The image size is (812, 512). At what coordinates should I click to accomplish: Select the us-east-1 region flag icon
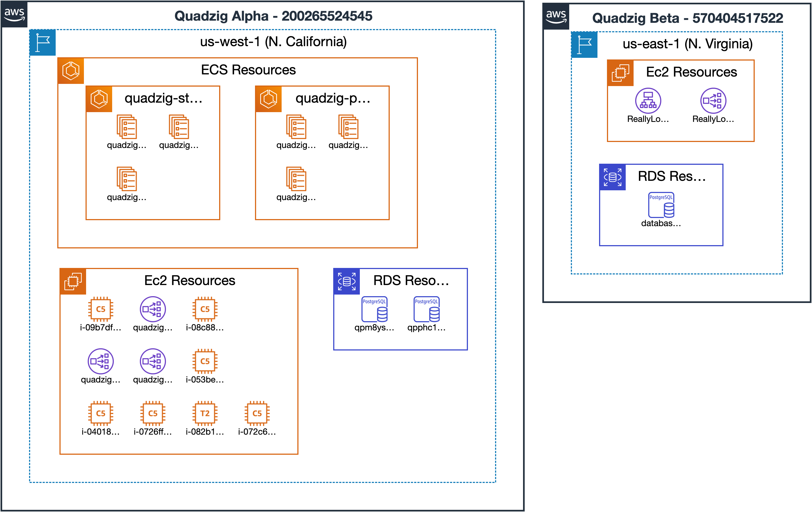click(584, 45)
